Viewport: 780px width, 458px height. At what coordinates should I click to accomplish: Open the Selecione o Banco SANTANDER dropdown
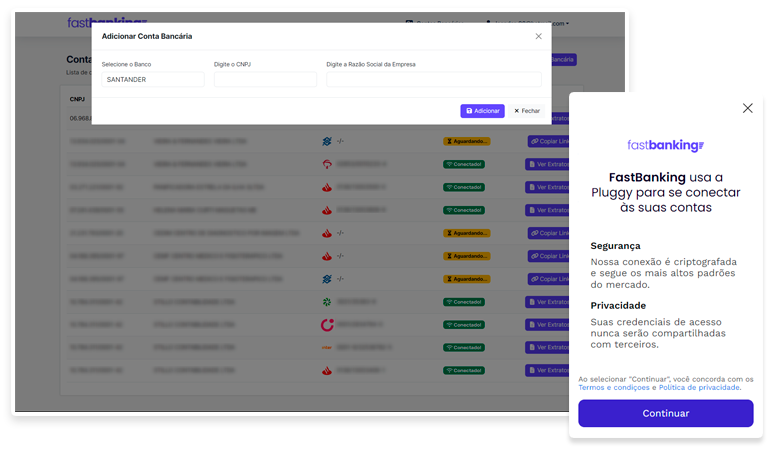152,80
